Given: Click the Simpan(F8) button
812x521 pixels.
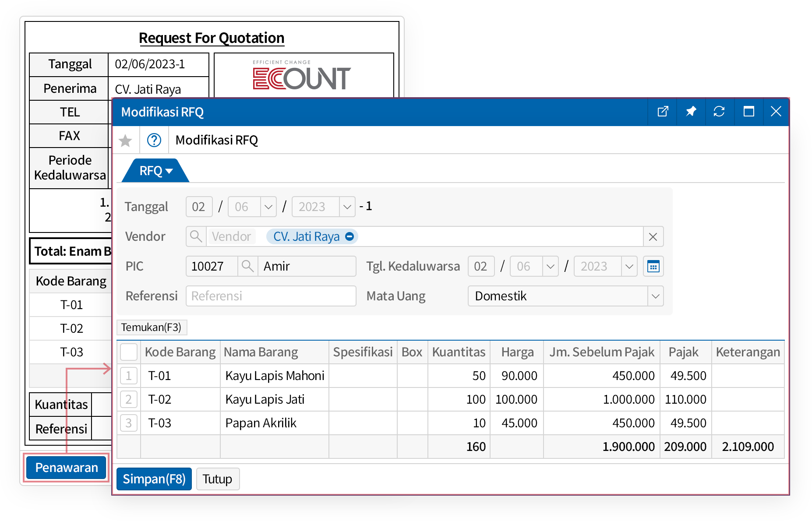Looking at the screenshot, I should click(154, 479).
